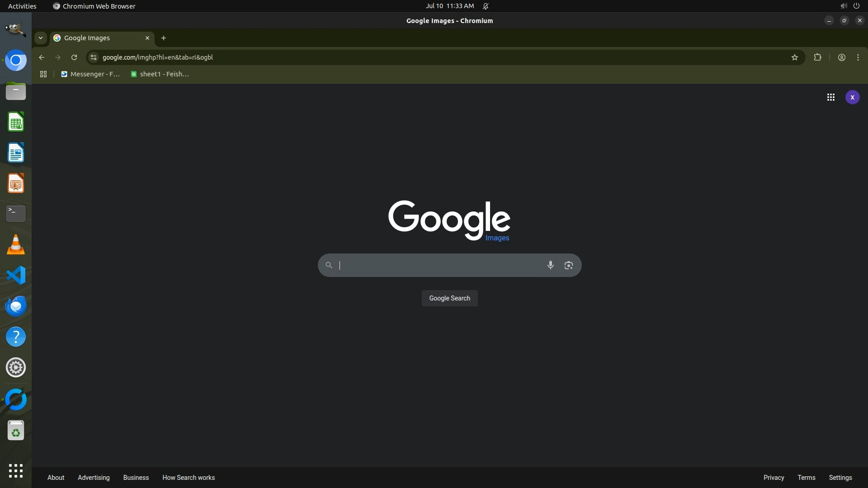Open the Activities menu

click(22, 6)
